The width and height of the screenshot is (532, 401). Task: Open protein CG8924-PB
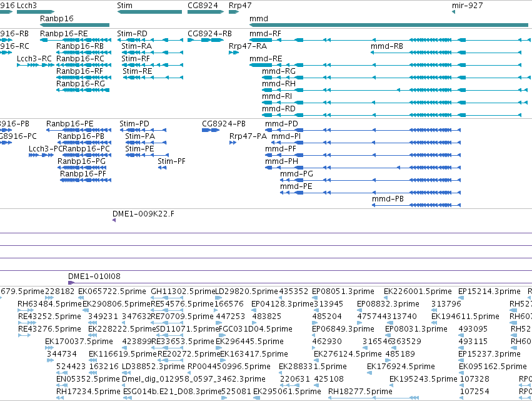(x=224, y=124)
